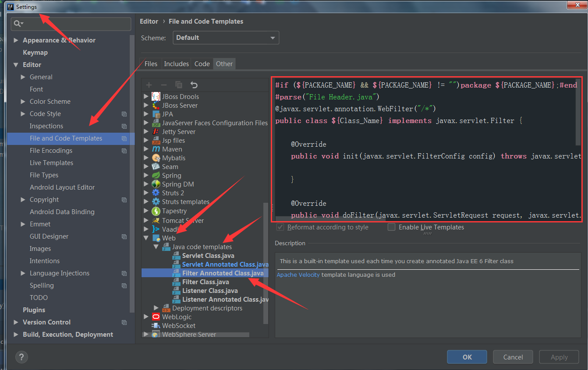588x370 pixels.
Task: Expand Build, Execution, Deployment section
Action: tap(16, 334)
